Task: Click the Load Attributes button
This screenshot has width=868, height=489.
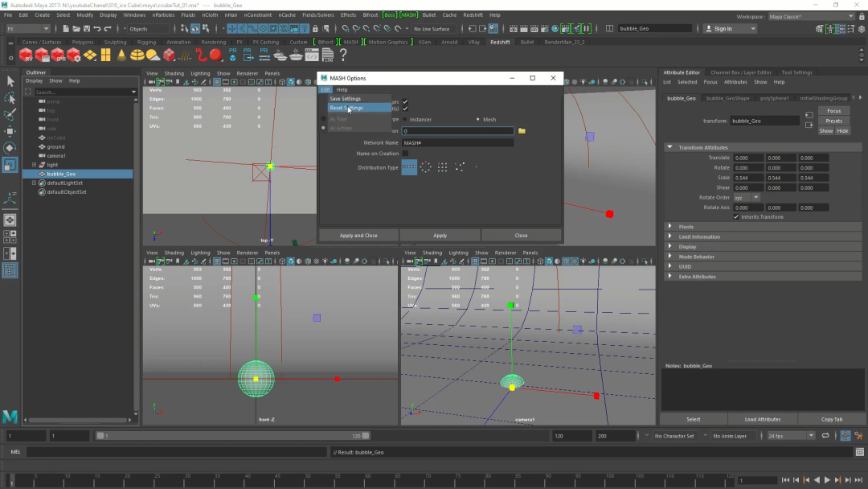Action: coord(763,419)
